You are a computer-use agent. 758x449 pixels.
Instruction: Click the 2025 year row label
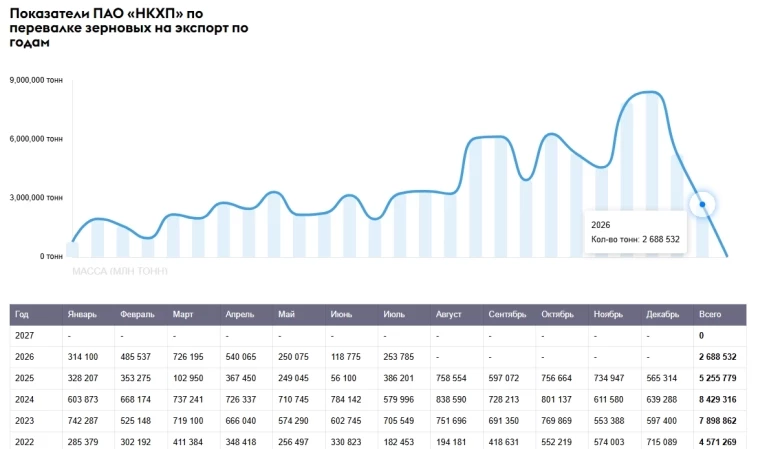coord(24,378)
